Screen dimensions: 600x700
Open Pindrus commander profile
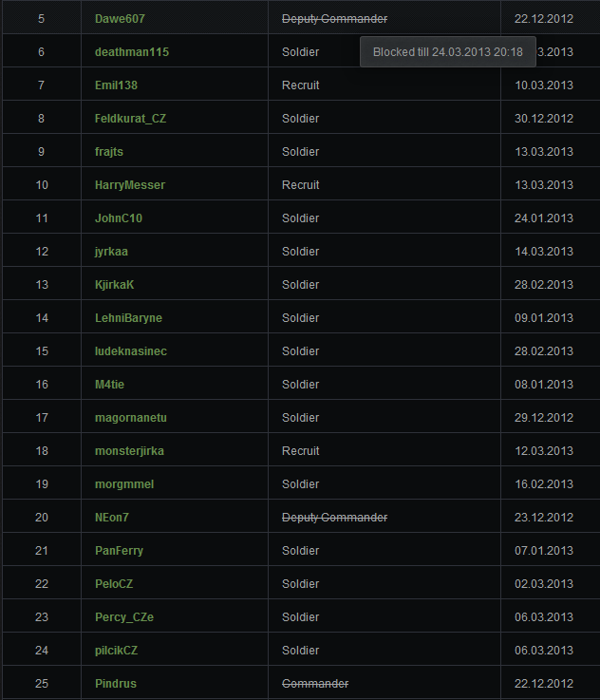(116, 684)
